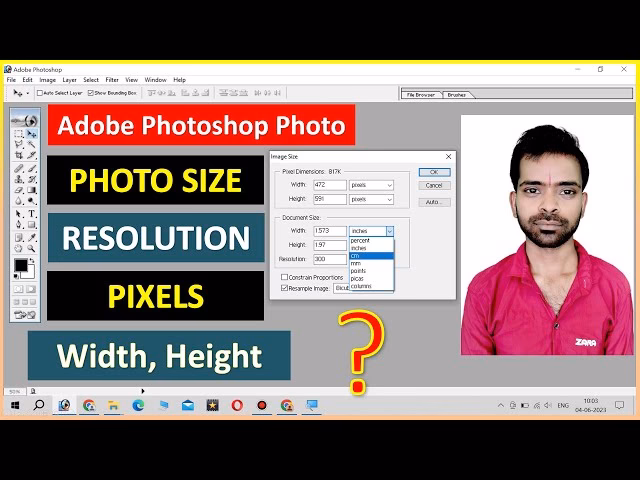
Task: Swap foreground and background colors
Action: 32,260
